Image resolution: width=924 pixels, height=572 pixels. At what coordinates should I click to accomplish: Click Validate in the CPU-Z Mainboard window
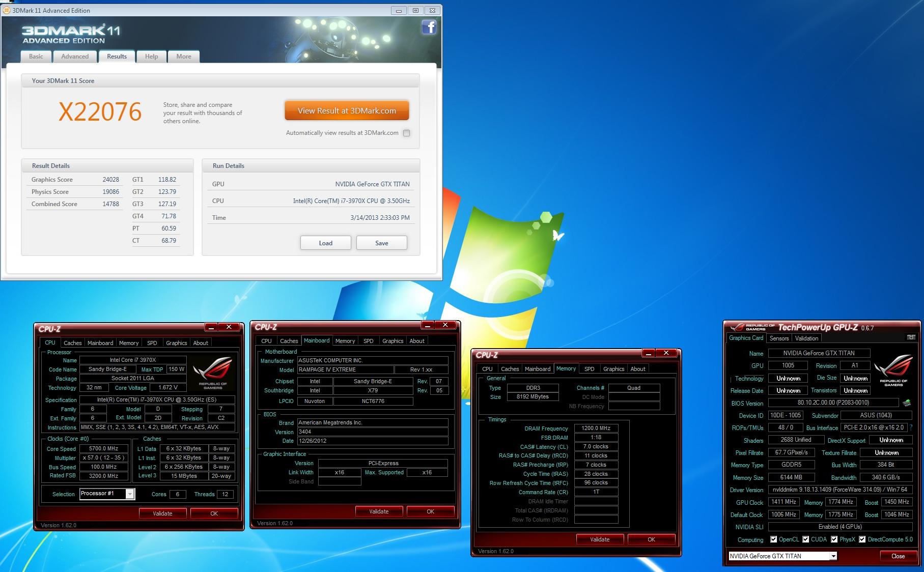[379, 511]
